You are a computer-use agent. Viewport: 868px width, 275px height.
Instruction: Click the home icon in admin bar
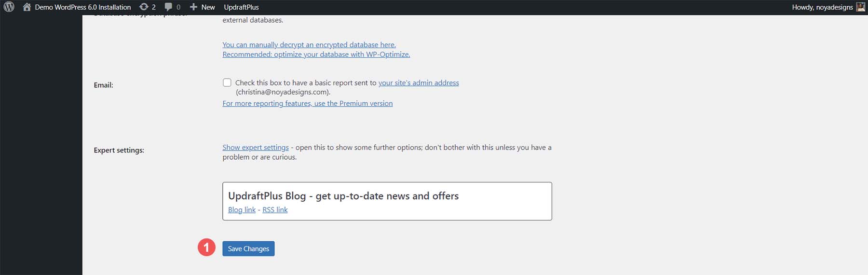(x=27, y=7)
